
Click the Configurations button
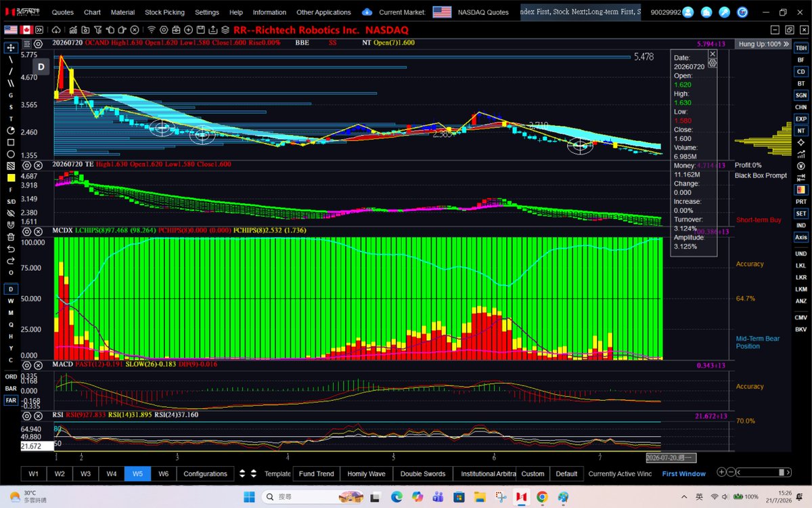(x=205, y=473)
